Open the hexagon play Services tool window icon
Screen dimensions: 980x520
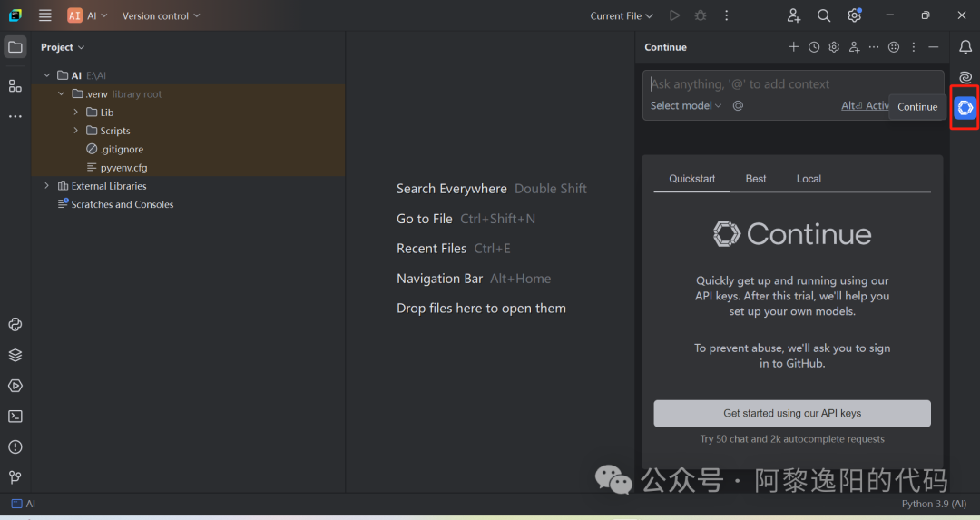coord(15,386)
